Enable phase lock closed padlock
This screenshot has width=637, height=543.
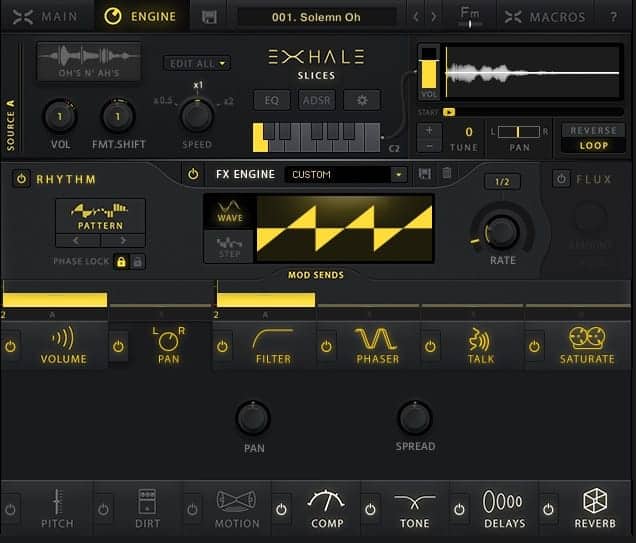coord(121,262)
